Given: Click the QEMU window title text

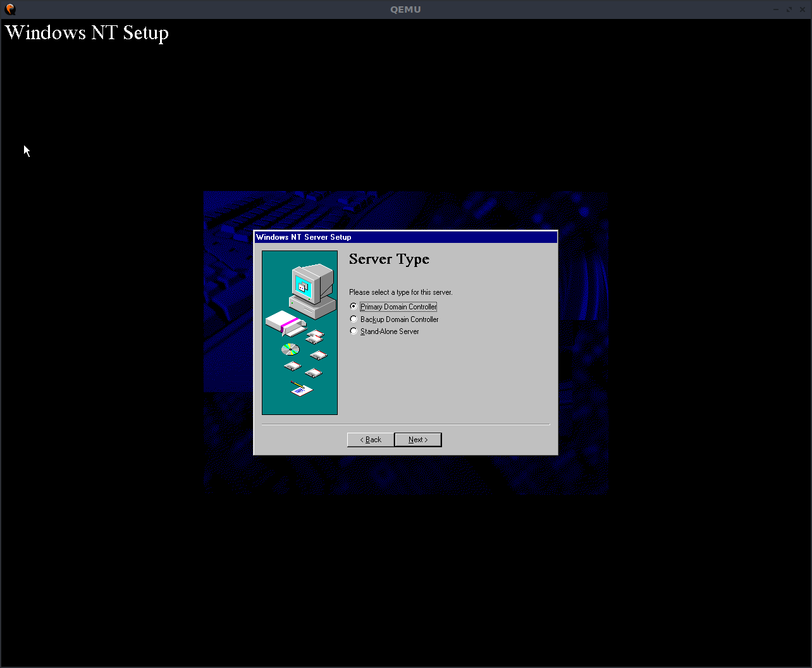Looking at the screenshot, I should (405, 9).
